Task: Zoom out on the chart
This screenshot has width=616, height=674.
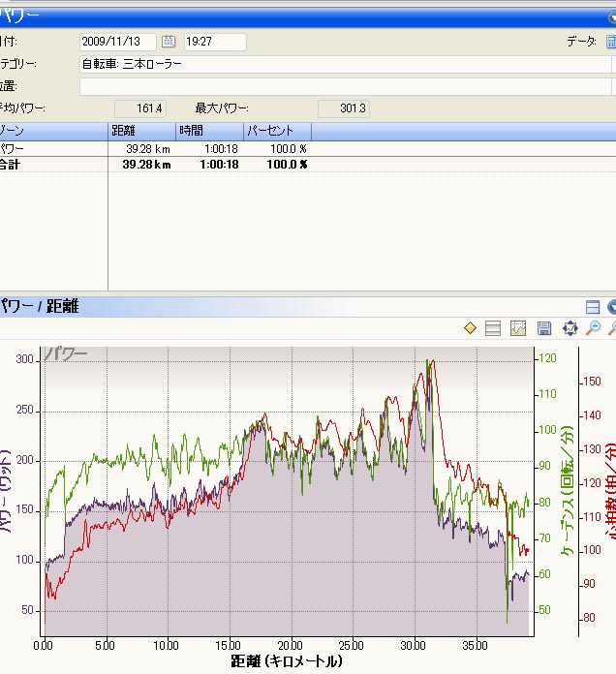Action: 594,328
